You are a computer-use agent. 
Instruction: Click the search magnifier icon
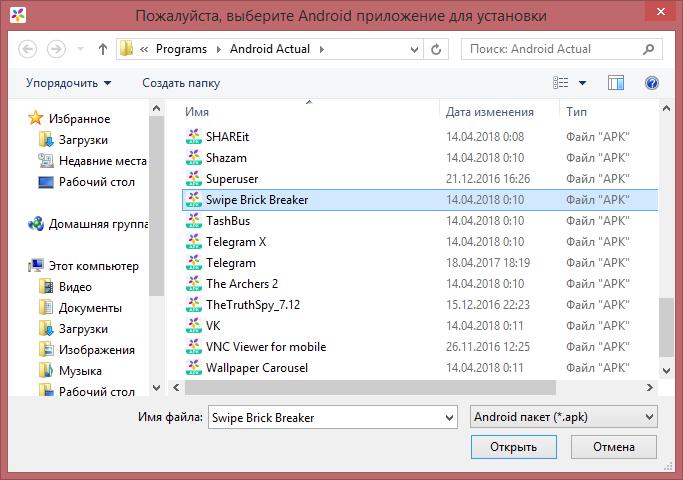(649, 49)
